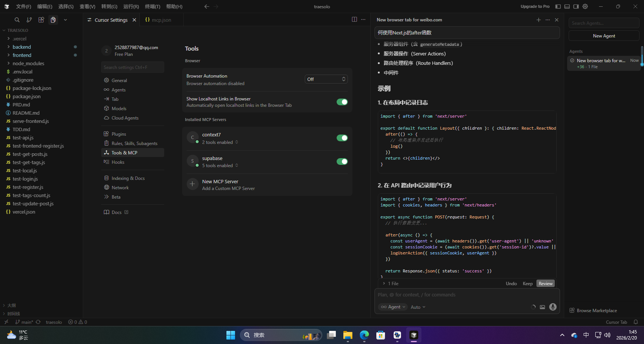Click Review changes button
Screen dimensions: 644x344
pyautogui.click(x=545, y=284)
